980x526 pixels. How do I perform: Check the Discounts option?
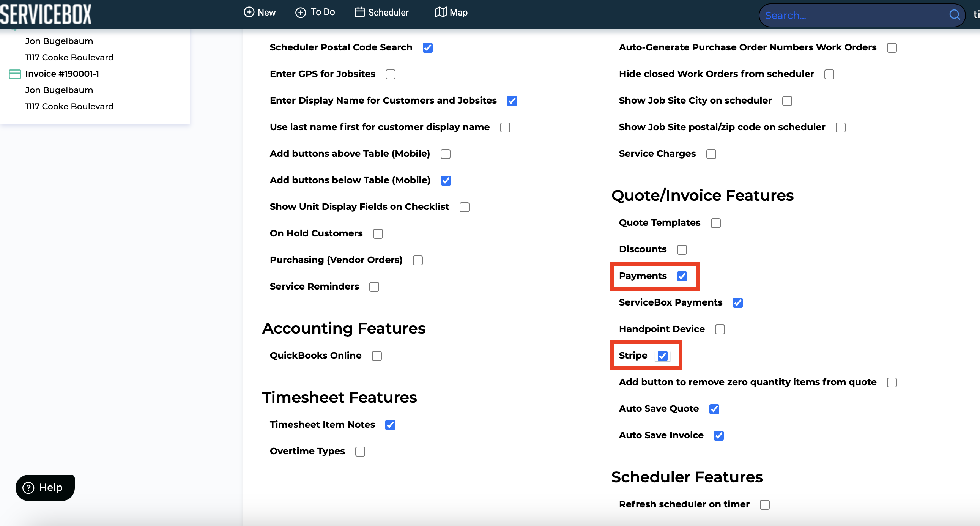coord(682,249)
